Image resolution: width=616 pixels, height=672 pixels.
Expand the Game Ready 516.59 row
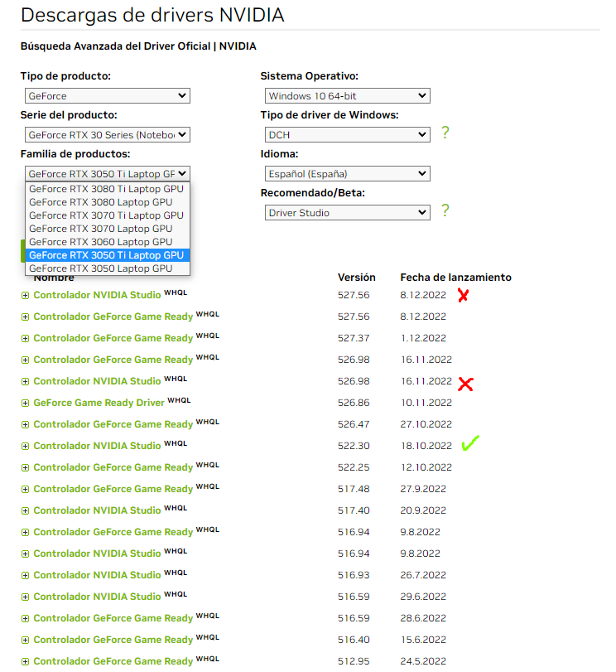(x=26, y=618)
